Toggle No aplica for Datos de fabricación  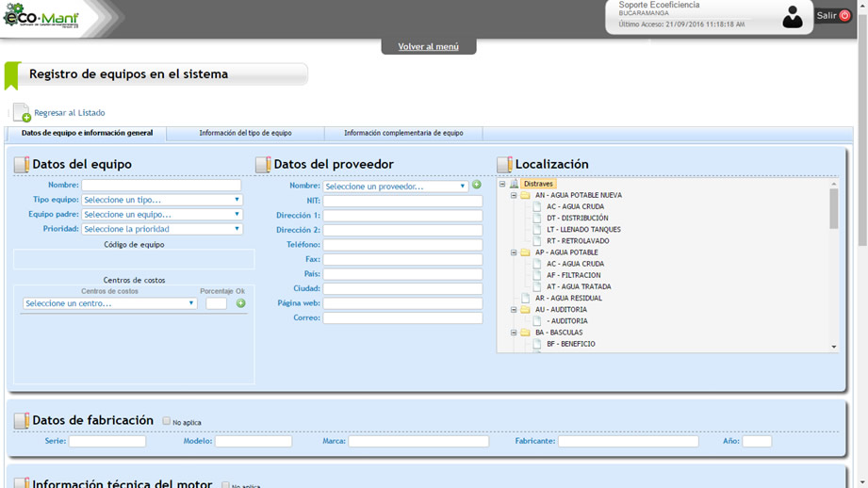166,421
